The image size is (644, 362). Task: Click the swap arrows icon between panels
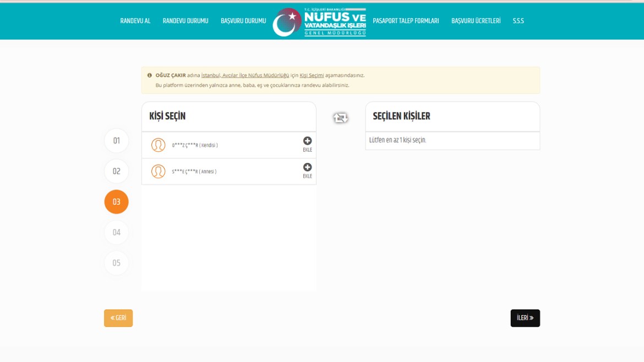coord(340,118)
